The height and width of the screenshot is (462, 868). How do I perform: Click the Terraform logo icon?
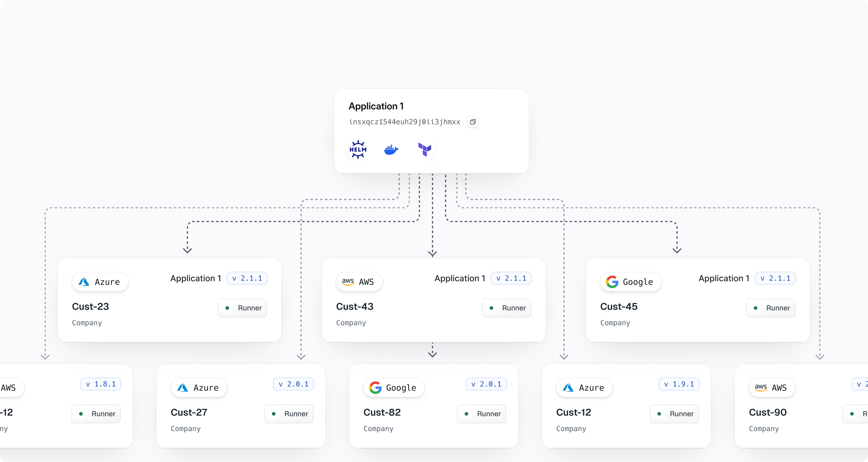425,149
